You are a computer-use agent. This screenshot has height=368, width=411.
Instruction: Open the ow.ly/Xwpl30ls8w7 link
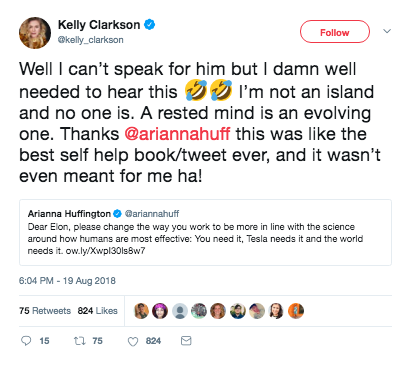105,251
